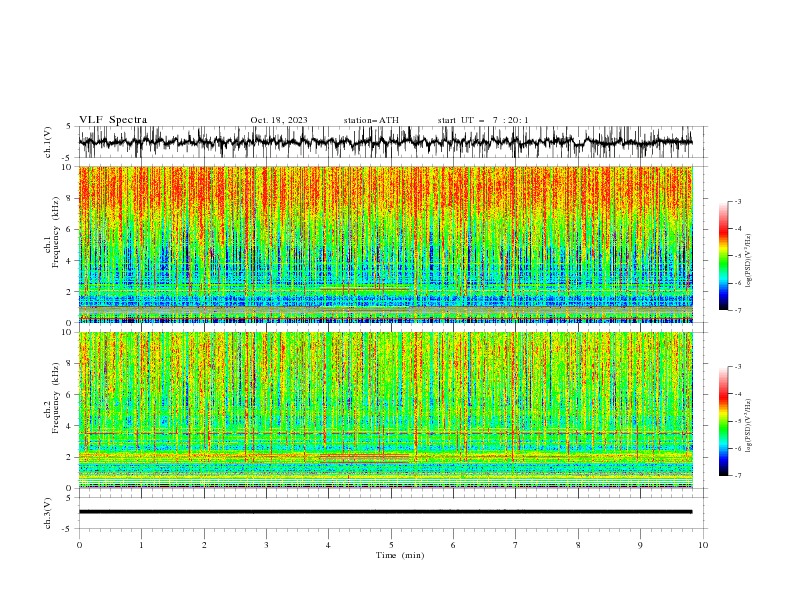Click the ch.3 flat black trace

[385, 512]
